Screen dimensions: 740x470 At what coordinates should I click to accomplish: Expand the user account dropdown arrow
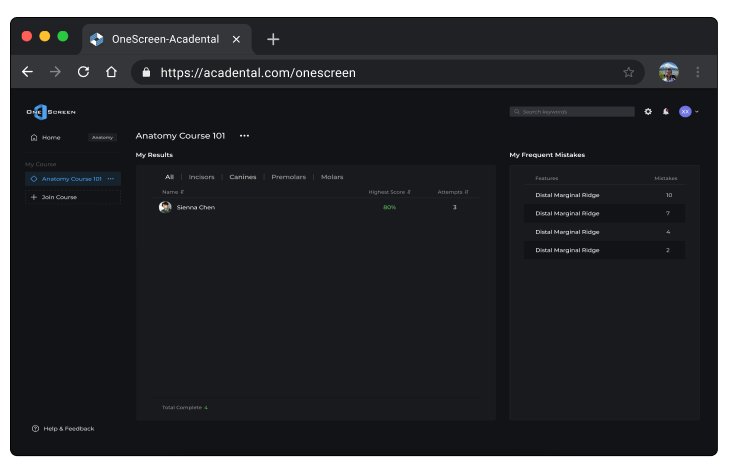698,112
